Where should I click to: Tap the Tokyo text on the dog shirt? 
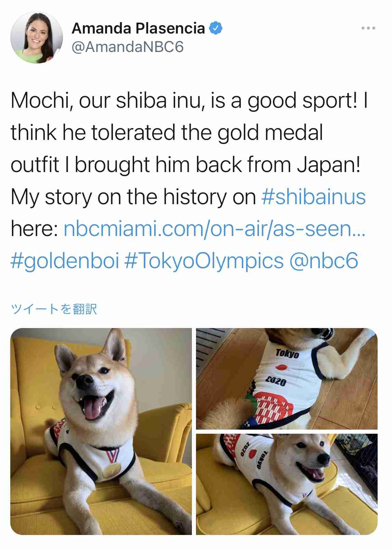(x=287, y=353)
